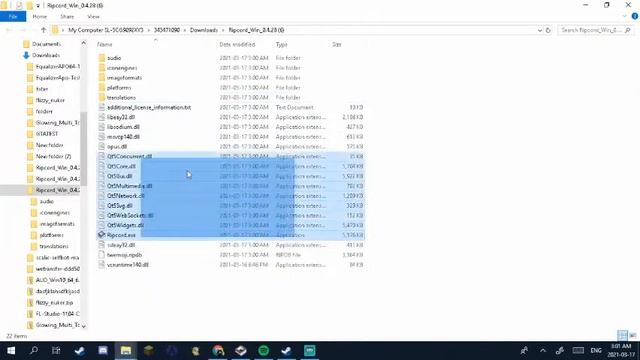Select the platforms folder in file list
The image size is (640, 360).
[x=119, y=88]
